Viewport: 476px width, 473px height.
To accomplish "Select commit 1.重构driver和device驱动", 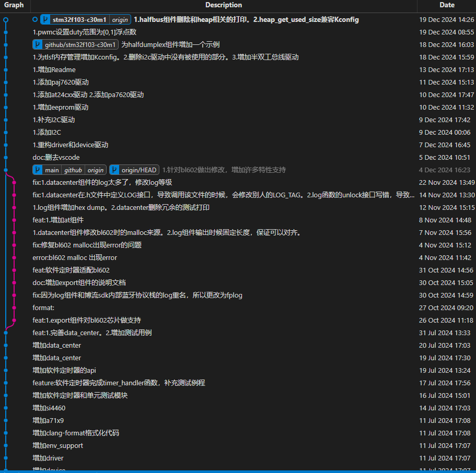I will click(x=71, y=145).
